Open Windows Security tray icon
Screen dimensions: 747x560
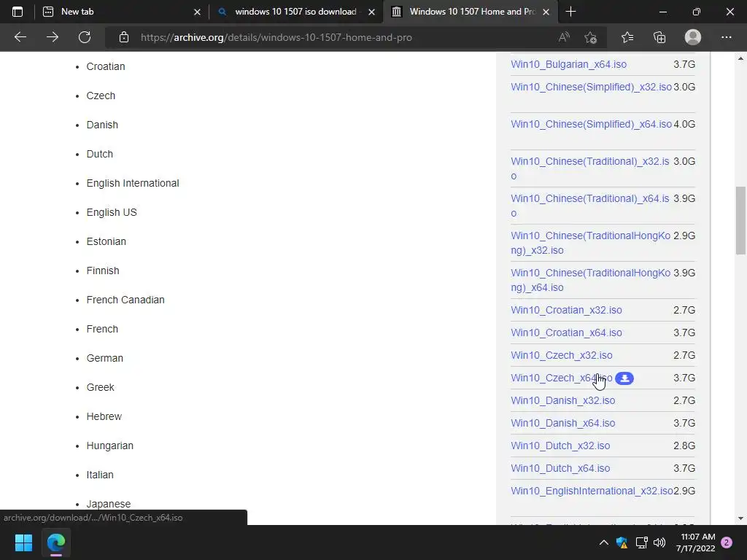click(622, 542)
